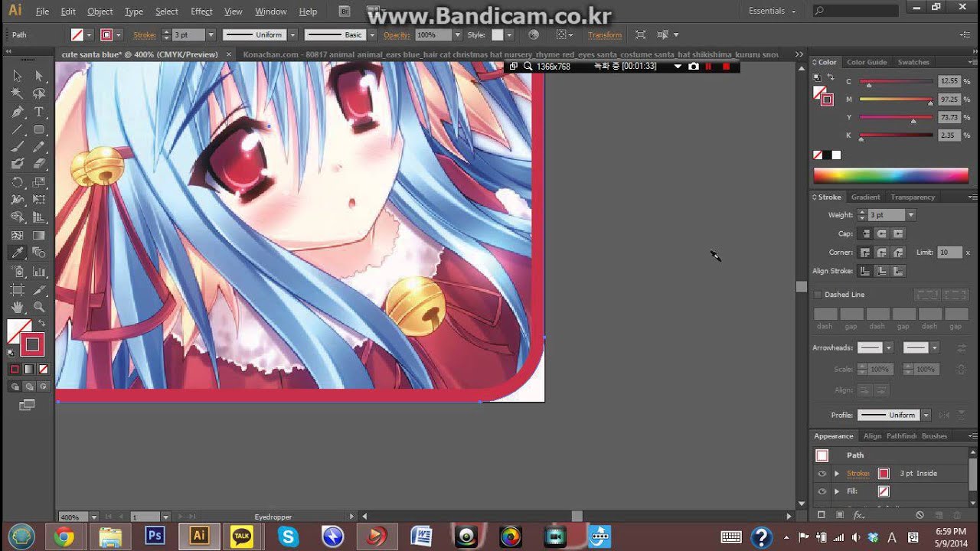Screen dimensions: 980x551
Task: Select the Type tool
Action: click(x=39, y=112)
